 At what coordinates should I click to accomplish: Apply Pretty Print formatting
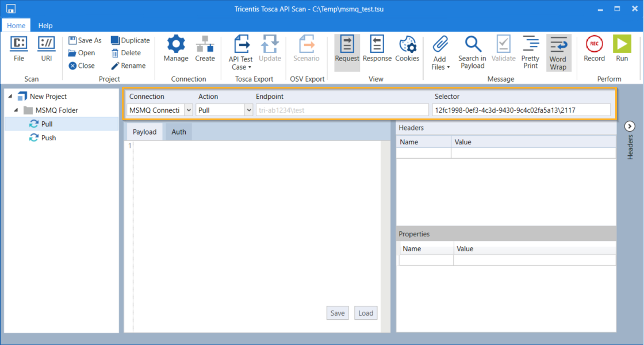530,52
